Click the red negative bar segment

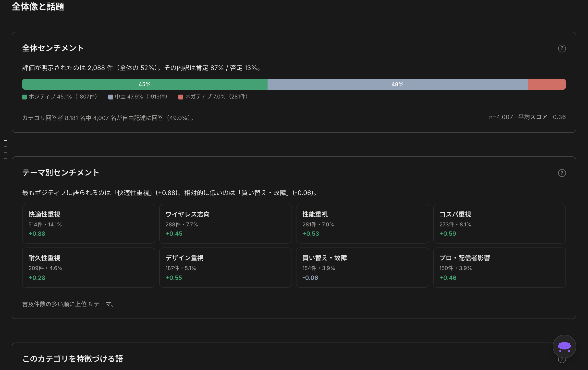[x=547, y=84]
